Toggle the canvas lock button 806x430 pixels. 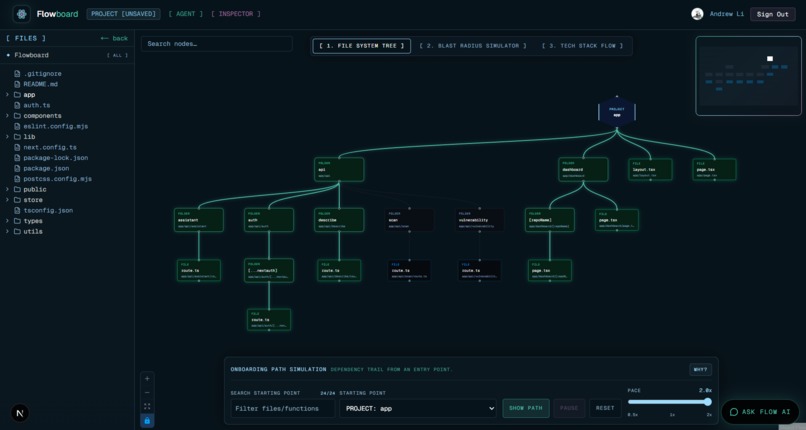click(x=147, y=420)
